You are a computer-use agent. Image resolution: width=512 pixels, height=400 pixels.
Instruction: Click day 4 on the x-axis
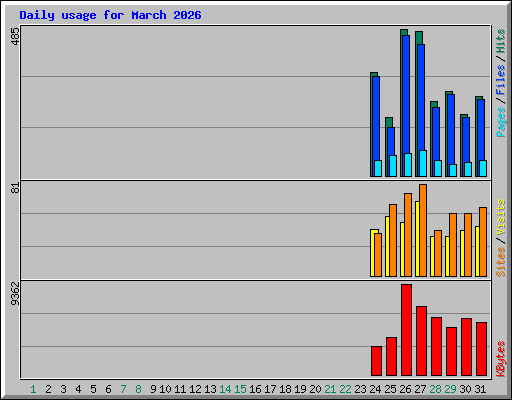(x=78, y=389)
